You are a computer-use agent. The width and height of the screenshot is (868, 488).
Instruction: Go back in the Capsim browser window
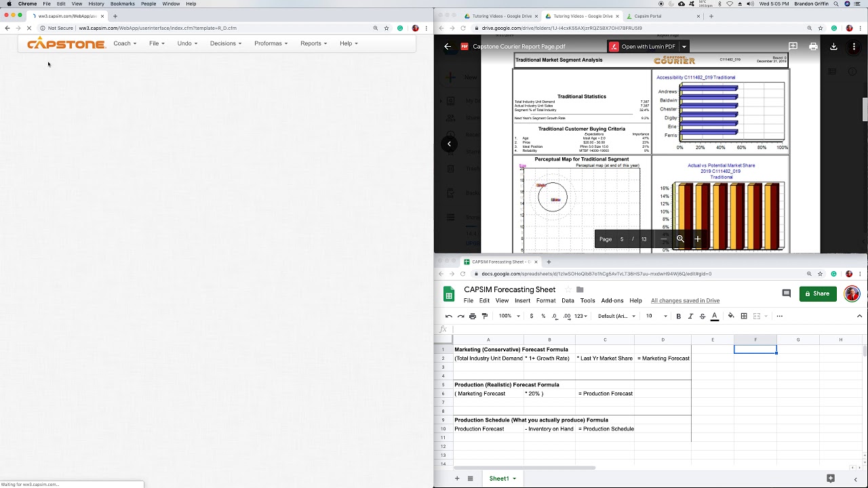tap(7, 28)
